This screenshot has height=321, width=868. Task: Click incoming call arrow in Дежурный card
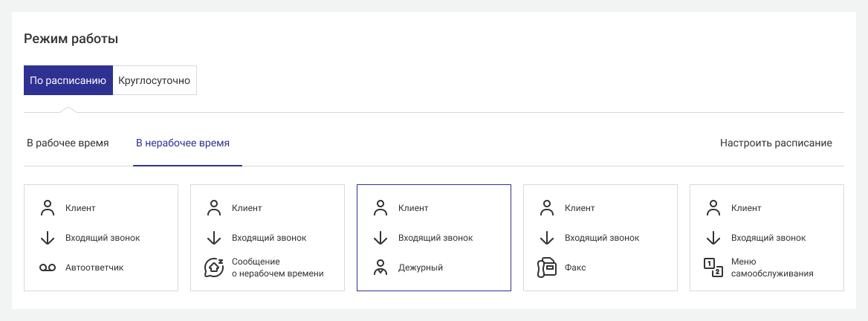pyautogui.click(x=380, y=238)
